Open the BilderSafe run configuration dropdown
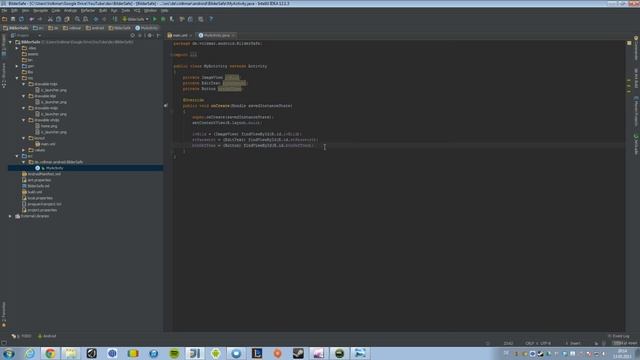Image resolution: width=640 pixels, height=360 pixels. coord(135,19)
